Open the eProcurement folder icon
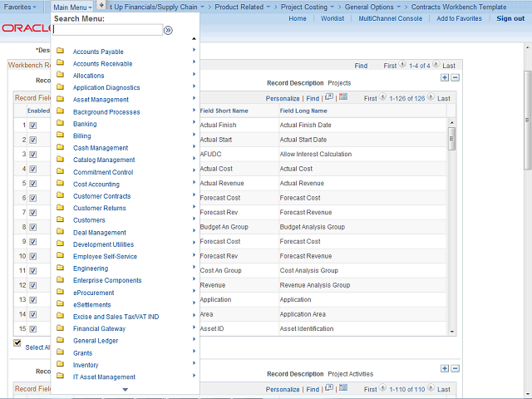Viewport: 532px width, 399px height. [x=61, y=292]
